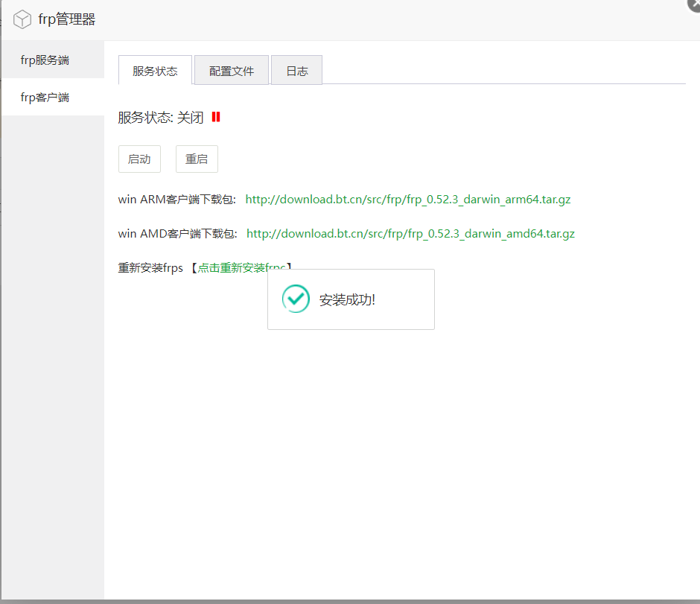
Task: Click the 服务状态: 关闭 status label
Action: pos(160,118)
